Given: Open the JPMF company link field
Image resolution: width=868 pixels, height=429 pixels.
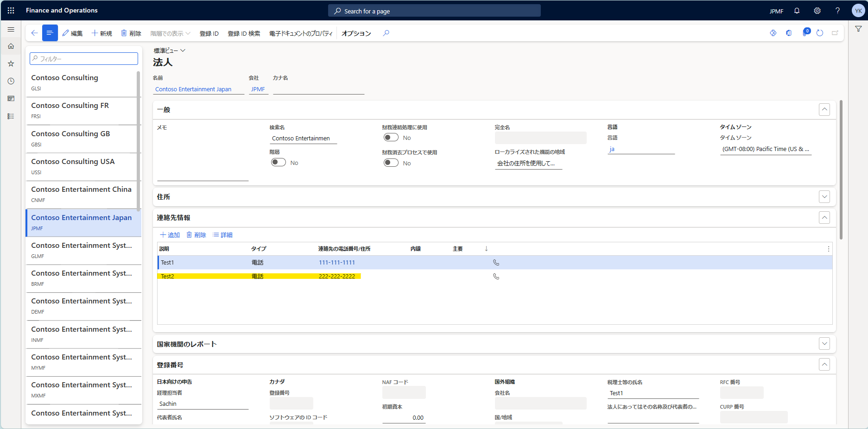Looking at the screenshot, I should coord(258,89).
